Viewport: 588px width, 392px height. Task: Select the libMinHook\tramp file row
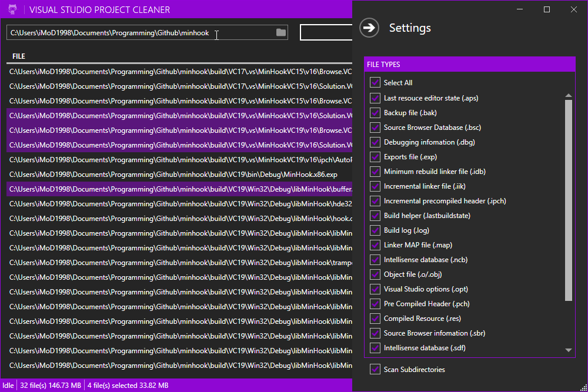pyautogui.click(x=179, y=262)
